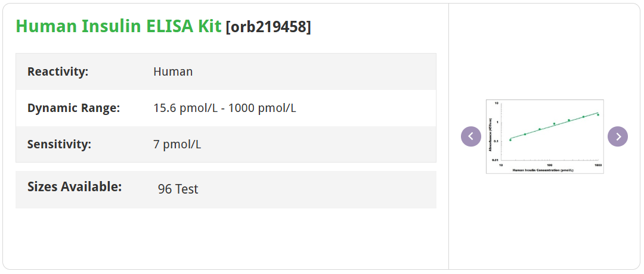Viewport: 644px width, 274px height.
Task: Select the Human reactivity value
Action: pyautogui.click(x=173, y=71)
